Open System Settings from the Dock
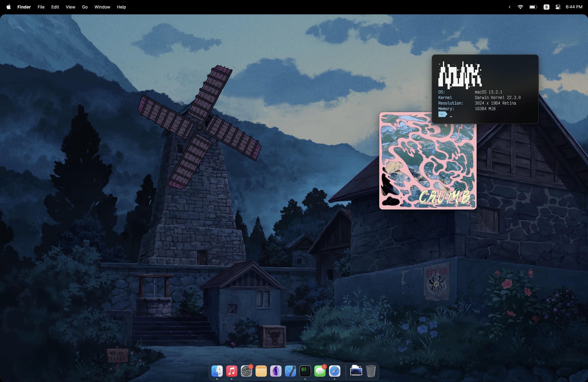The height and width of the screenshot is (382, 588). tap(247, 371)
